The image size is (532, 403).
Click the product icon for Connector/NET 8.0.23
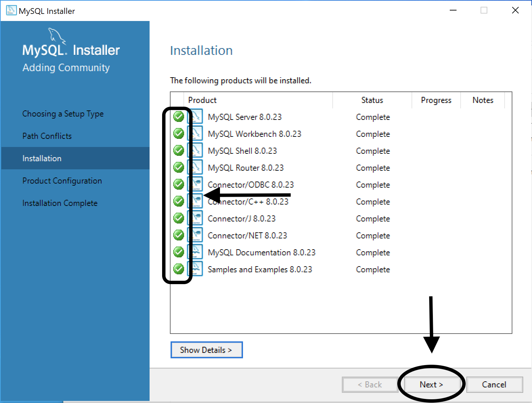(195, 235)
